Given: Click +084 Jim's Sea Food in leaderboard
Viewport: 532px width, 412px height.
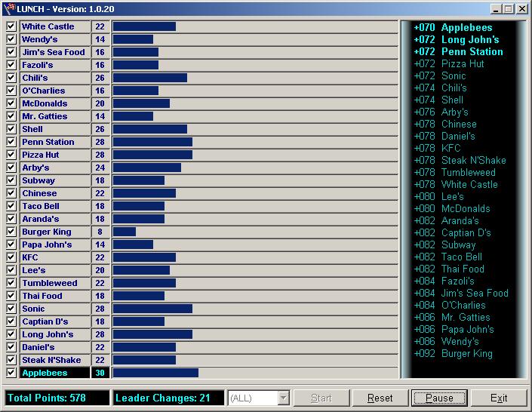Looking at the screenshot, I should click(461, 293).
